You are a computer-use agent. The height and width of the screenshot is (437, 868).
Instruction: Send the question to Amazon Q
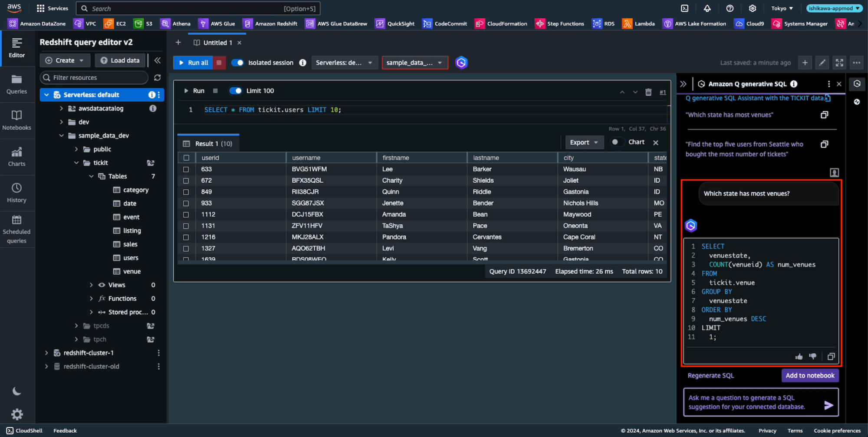(x=829, y=405)
